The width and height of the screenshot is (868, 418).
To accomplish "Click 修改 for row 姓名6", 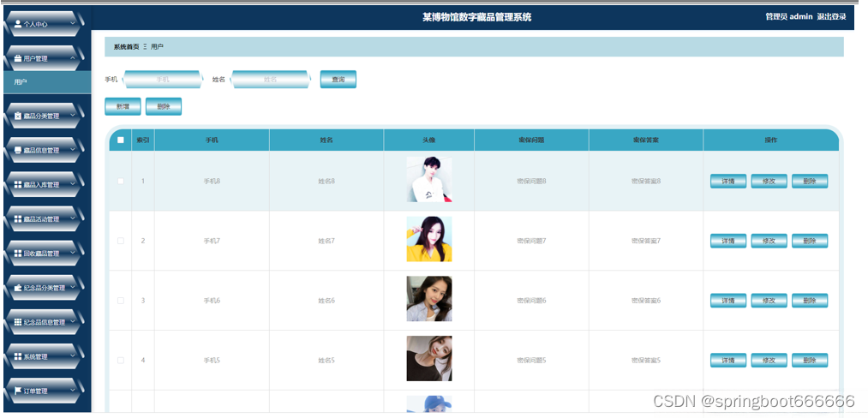I will pos(769,301).
